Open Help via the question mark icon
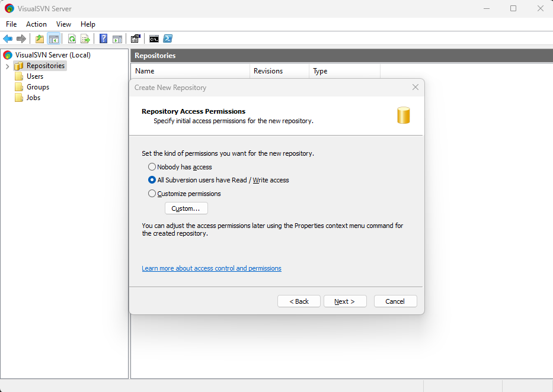 (104, 39)
